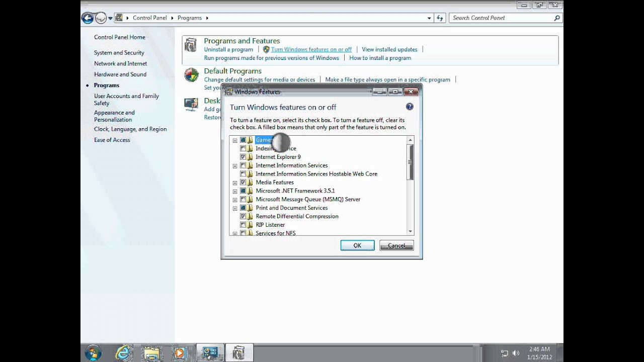Click Uninstall a program link
The width and height of the screenshot is (644, 362).
[228, 50]
